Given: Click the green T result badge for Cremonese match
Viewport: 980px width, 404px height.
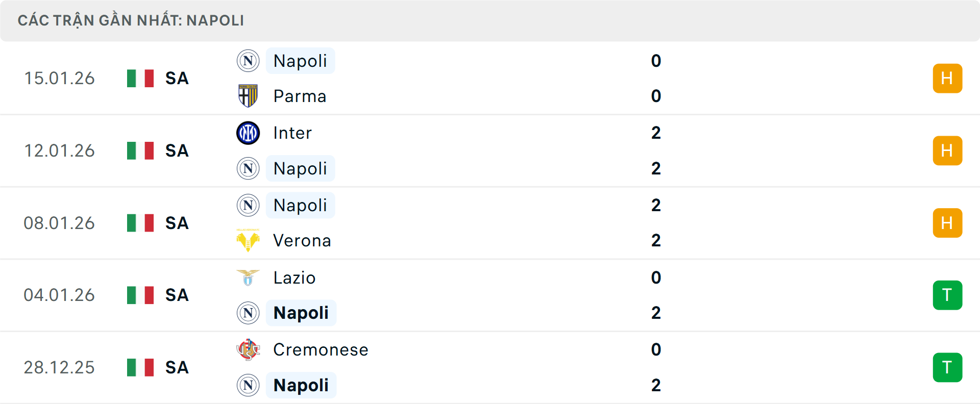Looking at the screenshot, I should coord(947,367).
